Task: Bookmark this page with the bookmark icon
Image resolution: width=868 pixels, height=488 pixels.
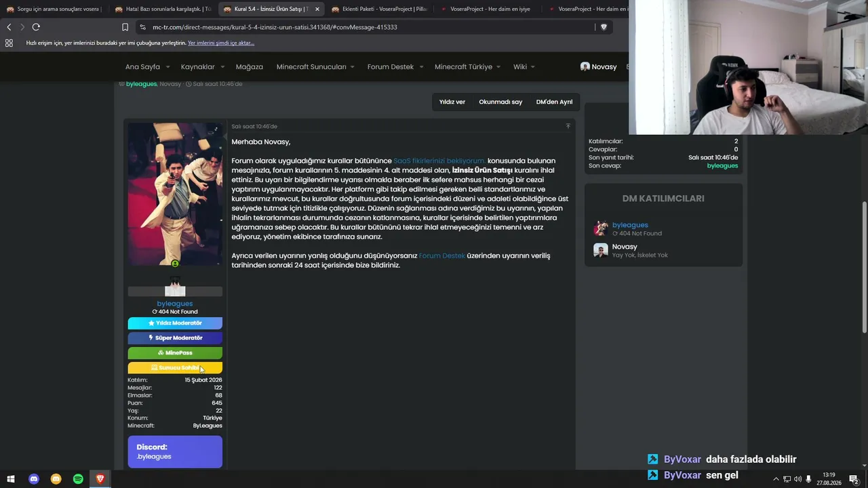Action: tap(125, 27)
